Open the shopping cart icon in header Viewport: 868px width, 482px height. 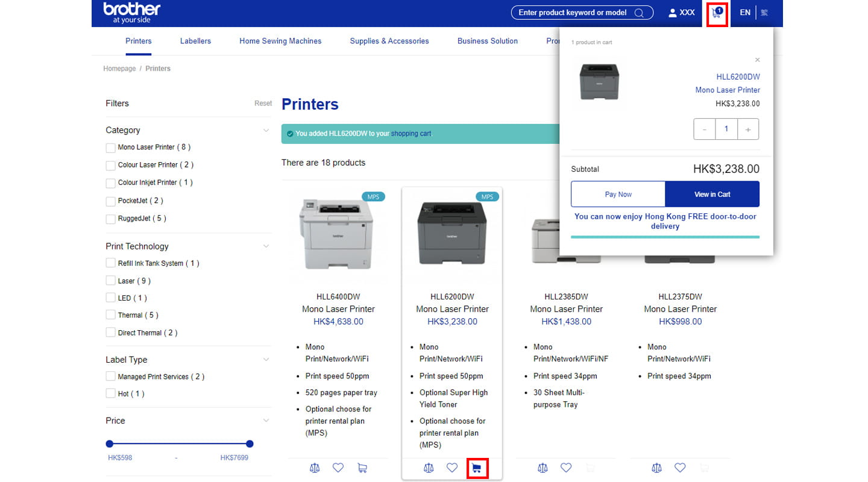(717, 13)
